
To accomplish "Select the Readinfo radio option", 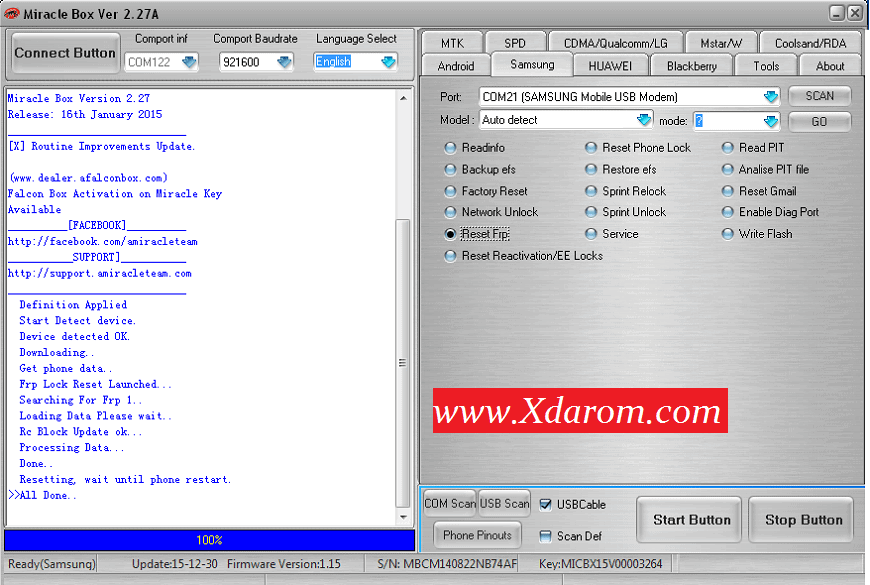I will pyautogui.click(x=451, y=148).
